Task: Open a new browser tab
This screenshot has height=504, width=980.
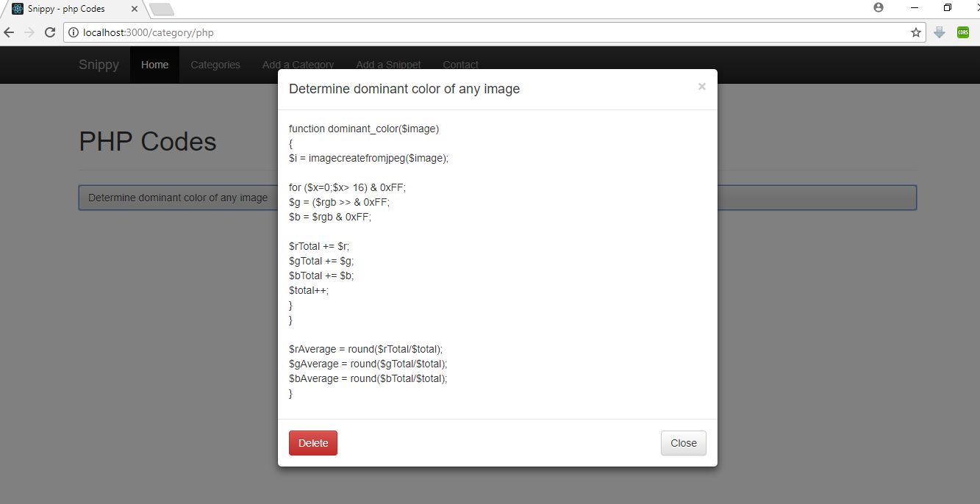Action: [x=161, y=9]
